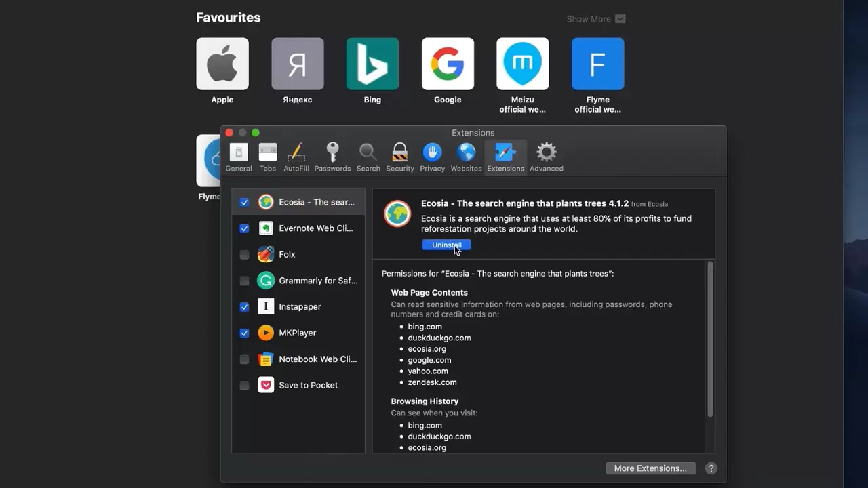868x488 pixels.
Task: Enable the Notebook Web Clipper checkbox
Action: 244,359
